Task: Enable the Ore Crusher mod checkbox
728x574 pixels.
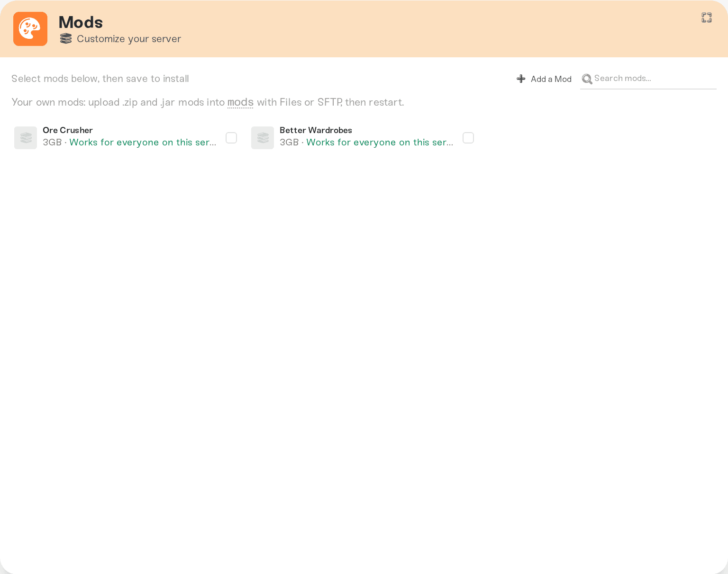Action: coord(231,138)
